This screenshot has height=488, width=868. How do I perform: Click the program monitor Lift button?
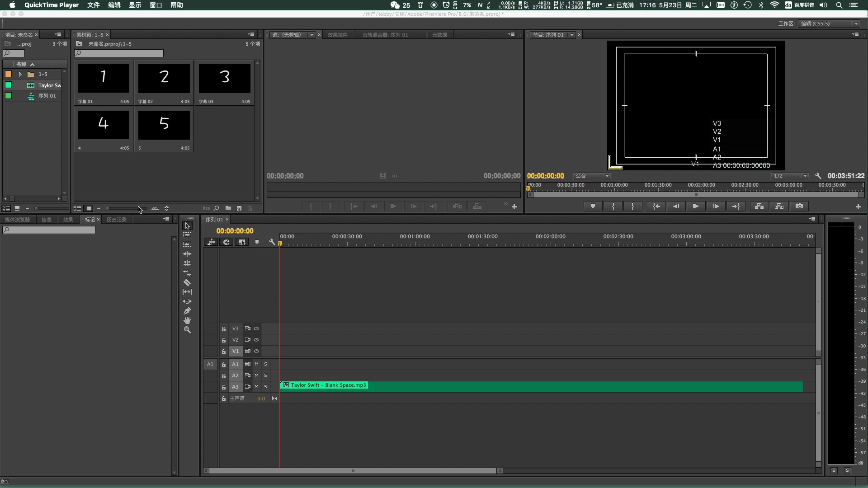(x=759, y=206)
